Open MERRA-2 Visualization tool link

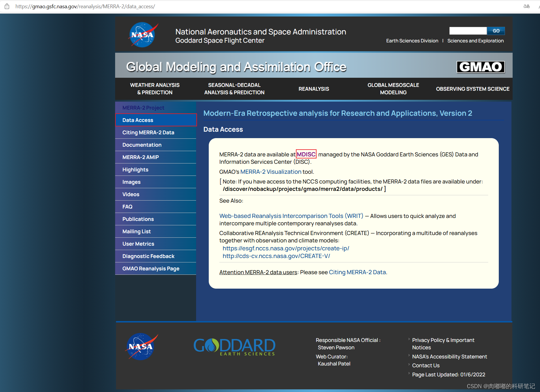click(x=271, y=172)
